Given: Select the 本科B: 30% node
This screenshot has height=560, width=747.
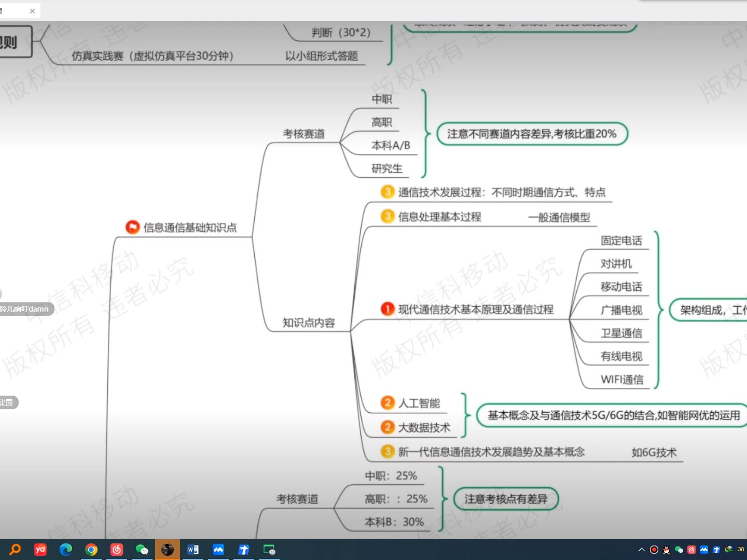Looking at the screenshot, I should [394, 522].
